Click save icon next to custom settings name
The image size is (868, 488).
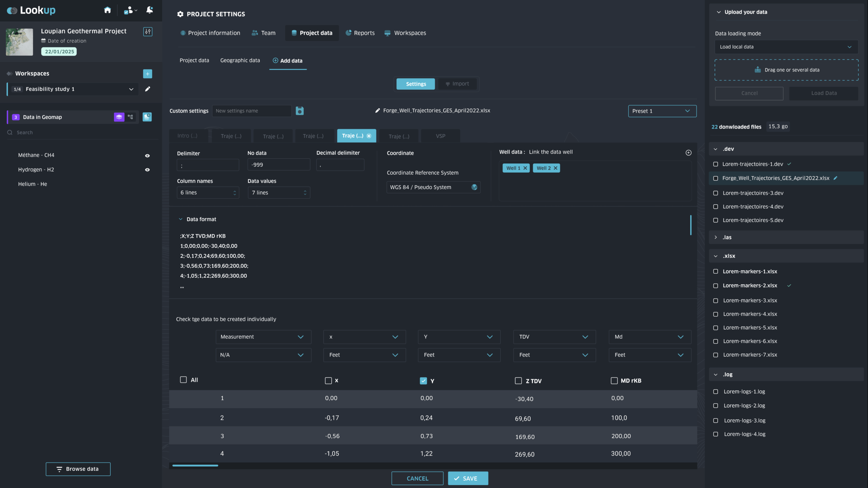click(300, 111)
